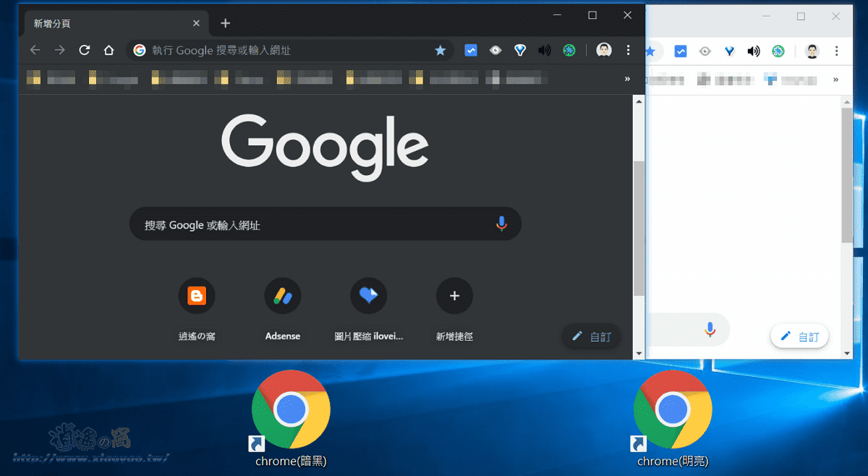The height and width of the screenshot is (476, 868).
Task: Select the 新增分頁 tab
Action: [116, 23]
